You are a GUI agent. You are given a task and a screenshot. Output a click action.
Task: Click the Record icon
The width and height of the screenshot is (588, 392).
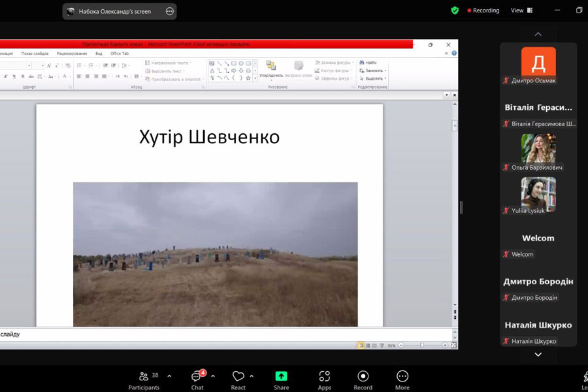click(x=363, y=376)
